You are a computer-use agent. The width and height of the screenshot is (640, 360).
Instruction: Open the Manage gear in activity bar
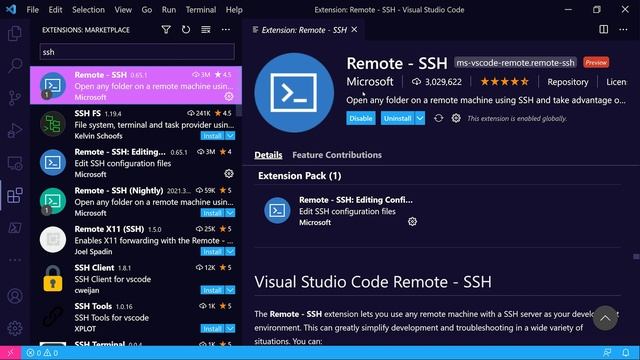pyautogui.click(x=15, y=328)
